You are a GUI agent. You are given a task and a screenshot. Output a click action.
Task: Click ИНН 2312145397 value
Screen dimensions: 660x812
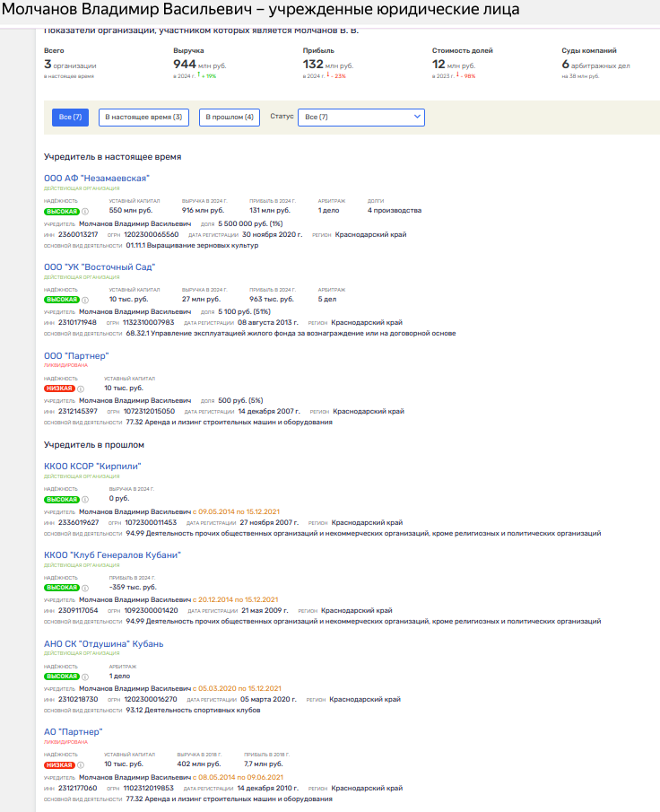tap(78, 412)
